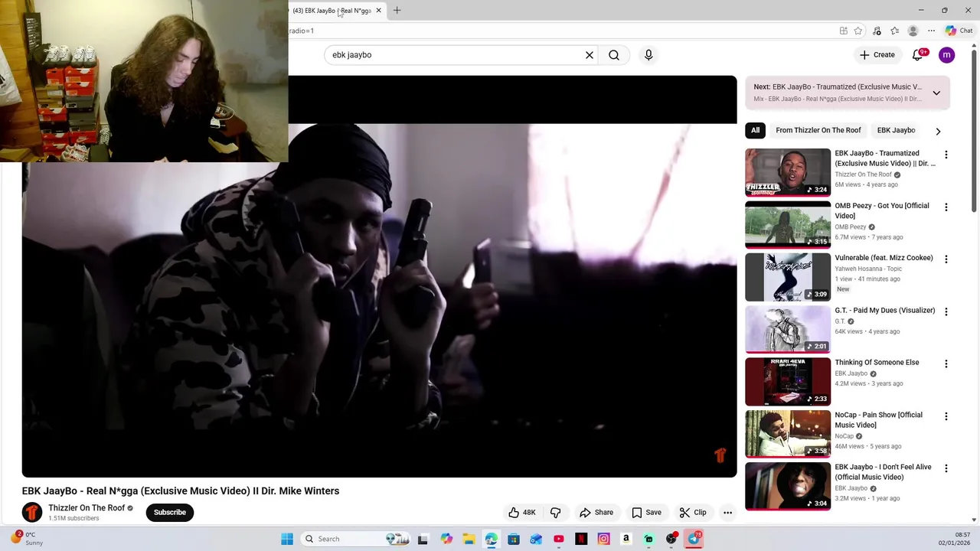Click the Clip button
This screenshot has height=551, width=980.
point(692,513)
